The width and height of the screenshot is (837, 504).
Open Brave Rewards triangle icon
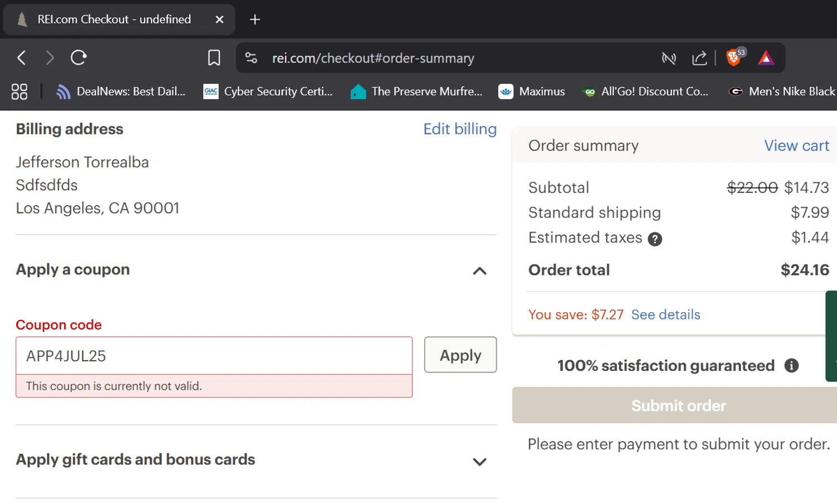coord(766,58)
